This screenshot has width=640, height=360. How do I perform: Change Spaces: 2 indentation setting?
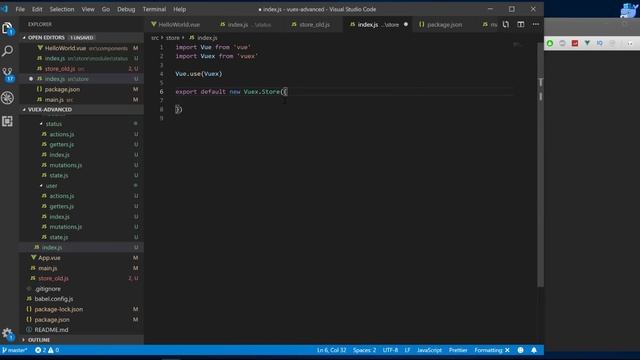pyautogui.click(x=364, y=350)
